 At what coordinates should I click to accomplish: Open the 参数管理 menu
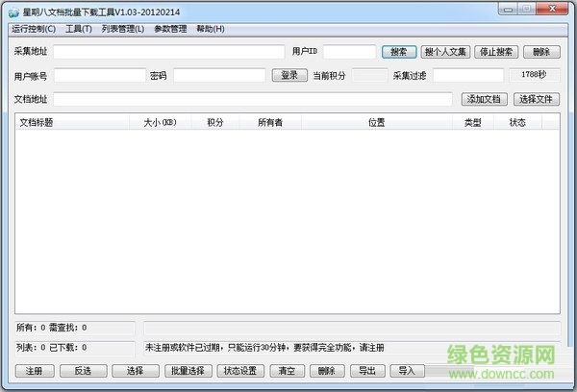(x=170, y=29)
